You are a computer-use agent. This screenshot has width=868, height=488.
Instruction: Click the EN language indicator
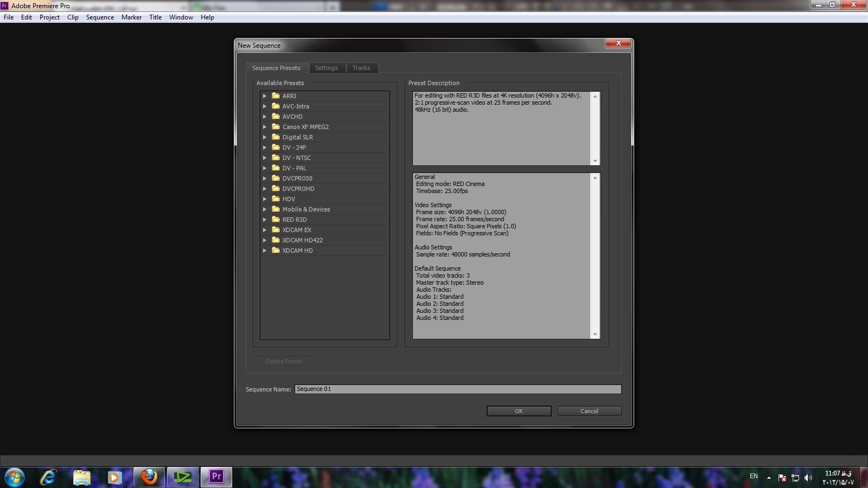[754, 476]
